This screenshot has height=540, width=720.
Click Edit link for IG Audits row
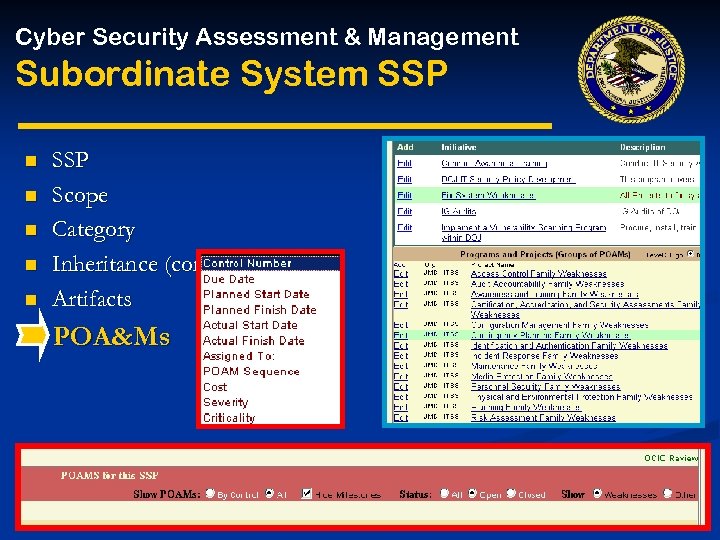[404, 211]
